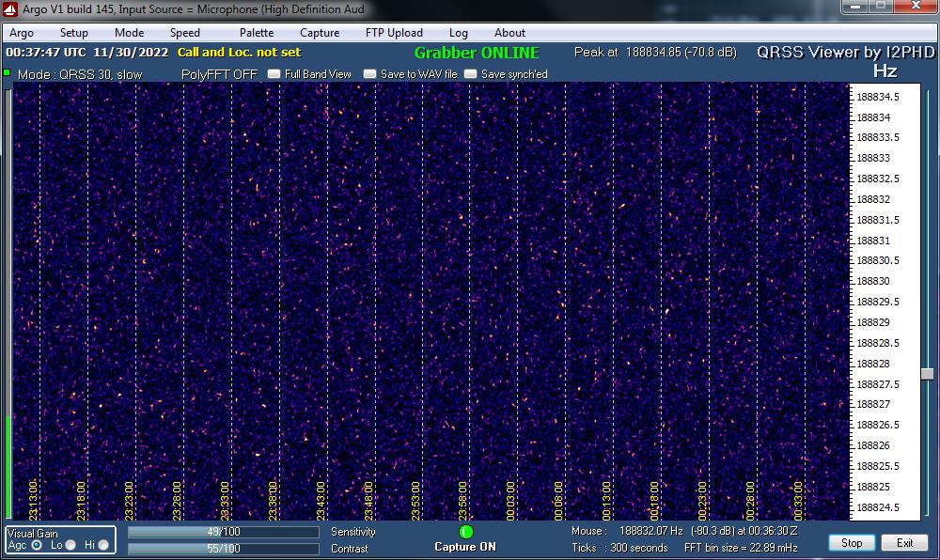Open the FTP Upload menu
940x560 pixels.
coord(394,33)
